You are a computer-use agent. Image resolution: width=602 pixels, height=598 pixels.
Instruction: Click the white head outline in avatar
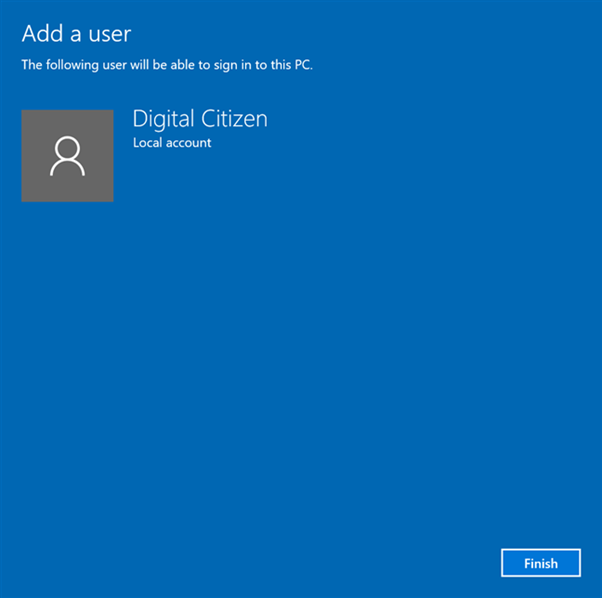[67, 147]
